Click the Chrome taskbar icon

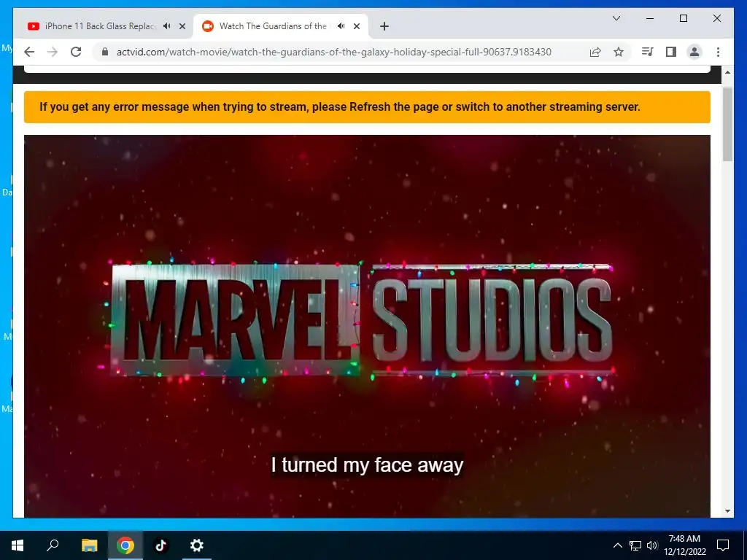pos(125,545)
